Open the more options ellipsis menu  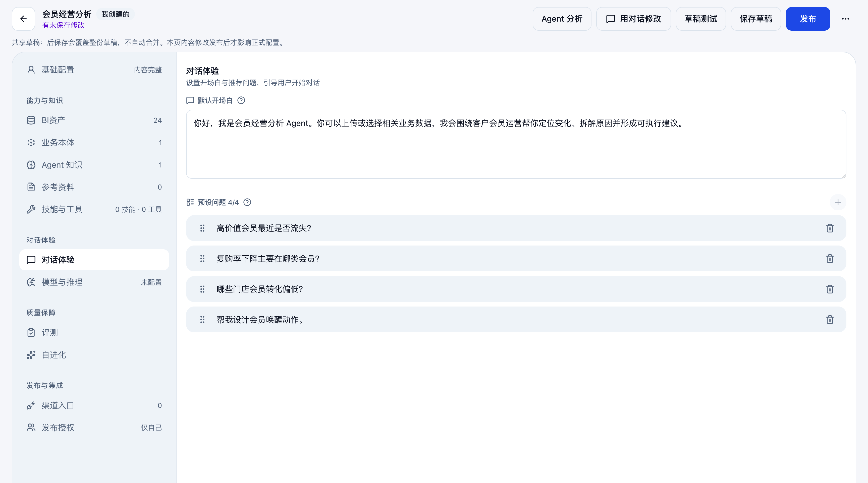pyautogui.click(x=845, y=19)
